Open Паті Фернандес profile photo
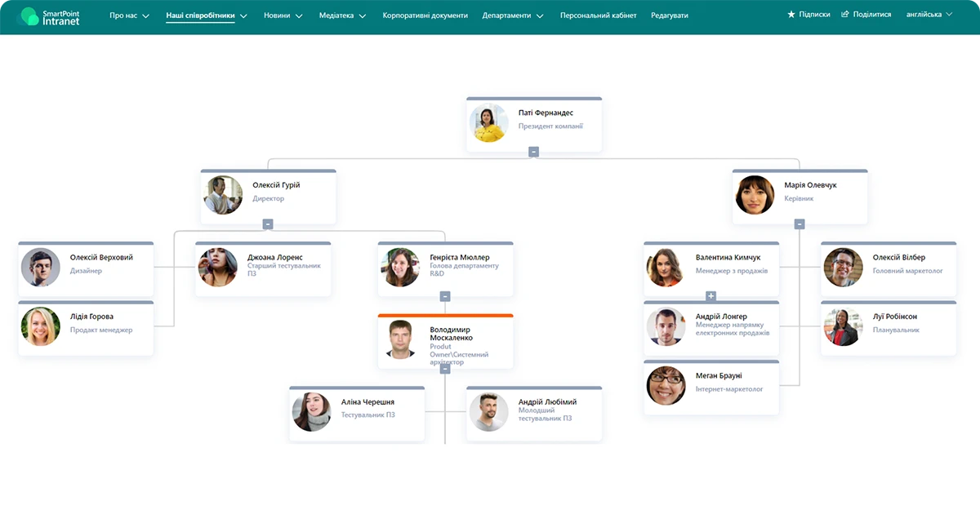The height and width of the screenshot is (514, 980). (489, 124)
